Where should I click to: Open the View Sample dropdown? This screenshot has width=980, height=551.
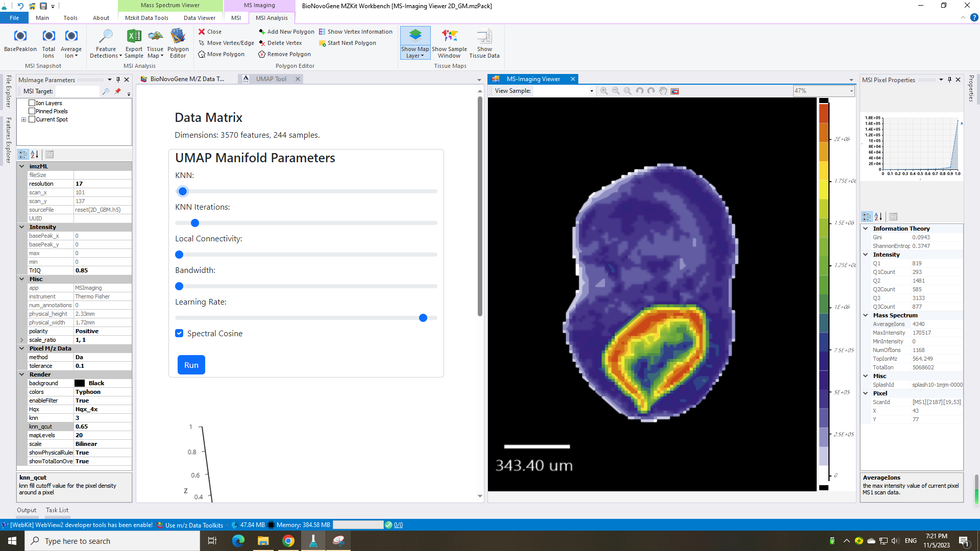click(x=592, y=91)
